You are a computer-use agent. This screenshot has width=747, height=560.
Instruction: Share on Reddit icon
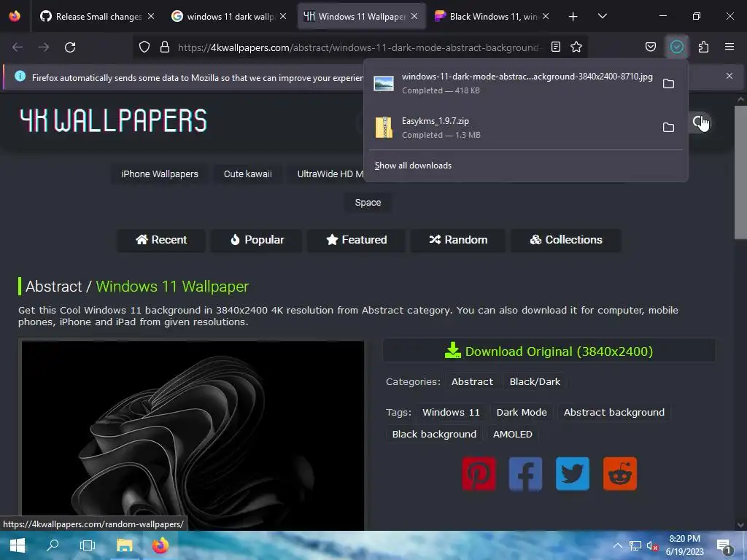click(x=620, y=474)
